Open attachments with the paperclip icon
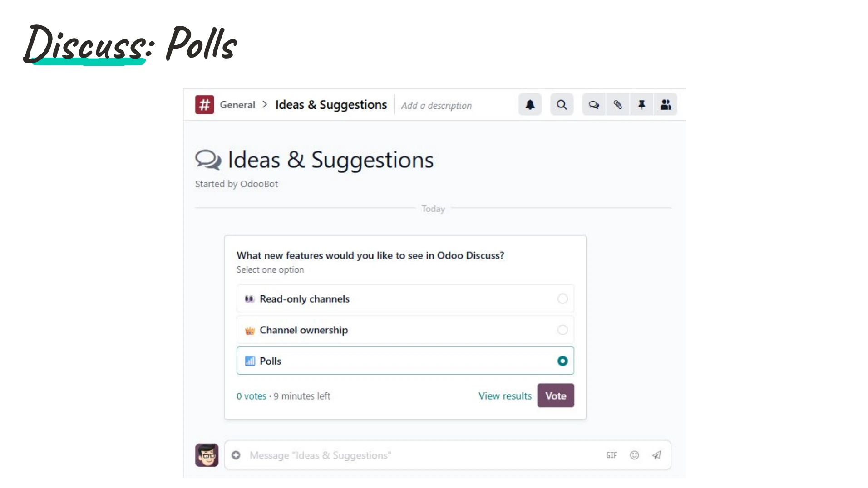The width and height of the screenshot is (868, 488). pos(617,104)
